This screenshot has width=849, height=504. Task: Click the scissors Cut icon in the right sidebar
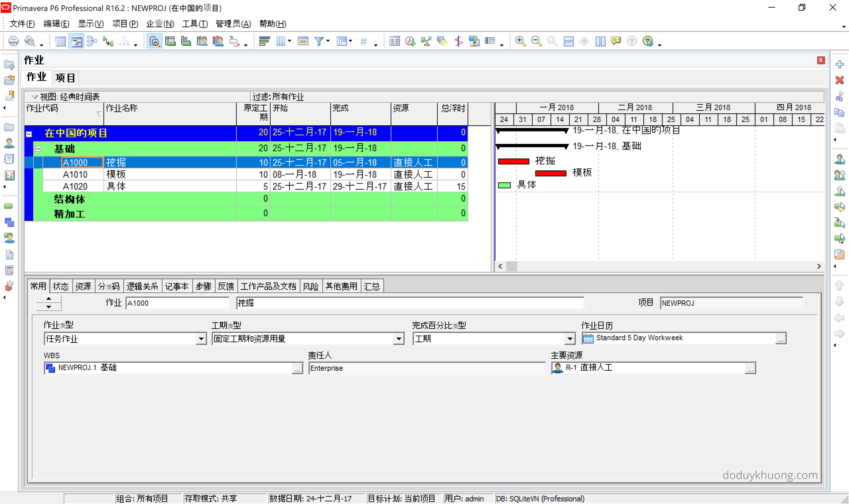(840, 96)
